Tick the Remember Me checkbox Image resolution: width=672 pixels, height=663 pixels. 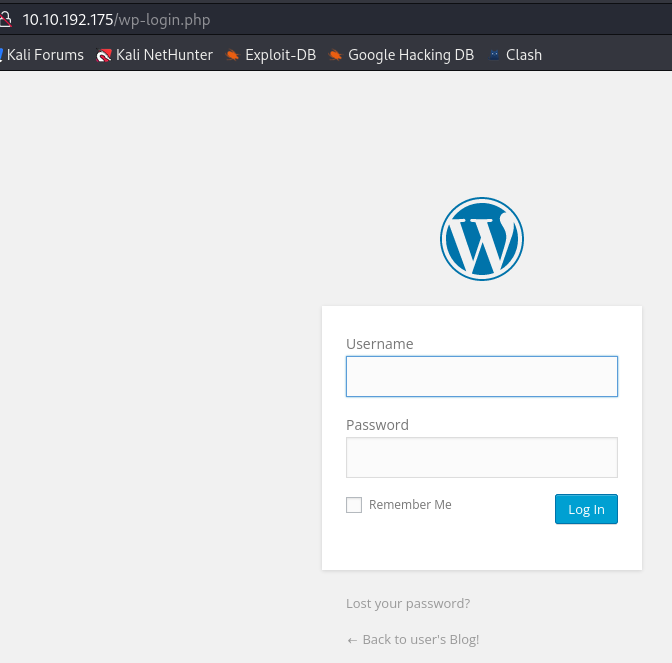click(354, 505)
